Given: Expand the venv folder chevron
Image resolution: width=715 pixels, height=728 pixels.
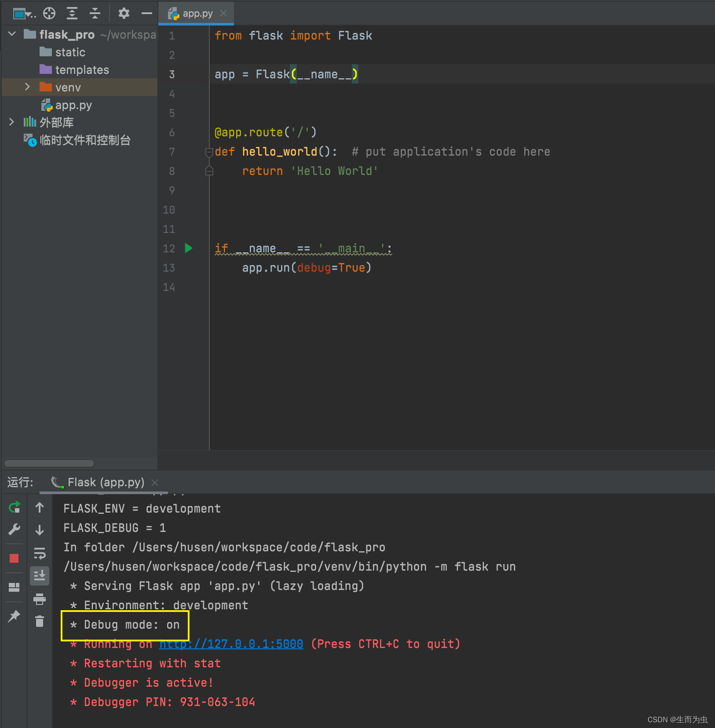Looking at the screenshot, I should tap(27, 87).
